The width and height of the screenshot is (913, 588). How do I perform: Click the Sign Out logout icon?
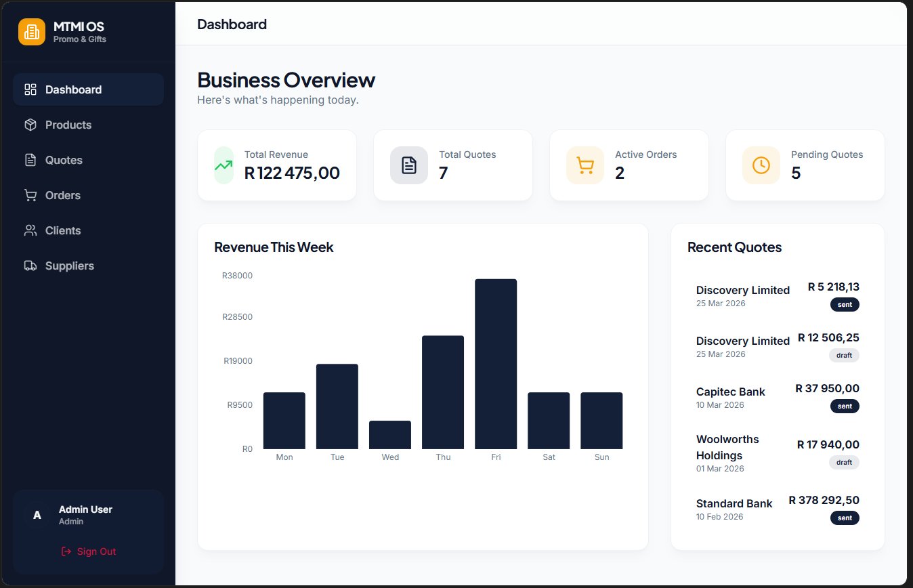[x=66, y=551]
